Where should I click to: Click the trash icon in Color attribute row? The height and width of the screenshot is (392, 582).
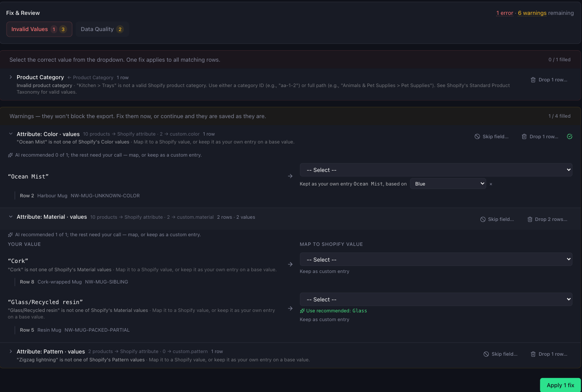coord(524,136)
